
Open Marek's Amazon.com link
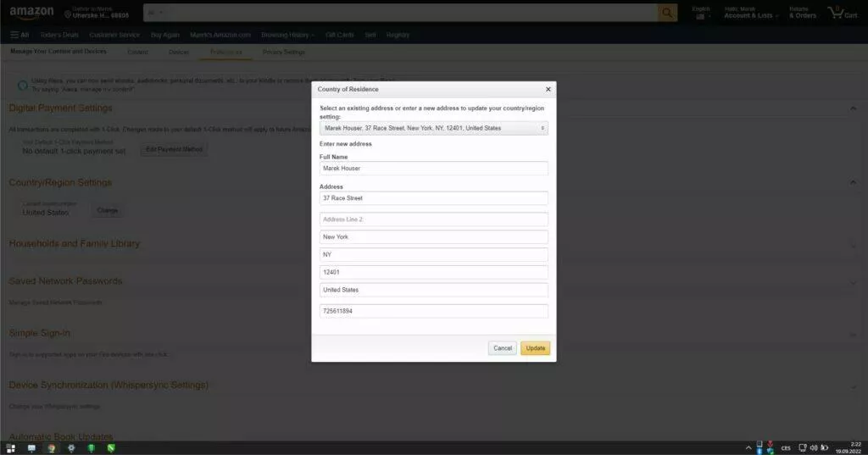(220, 35)
